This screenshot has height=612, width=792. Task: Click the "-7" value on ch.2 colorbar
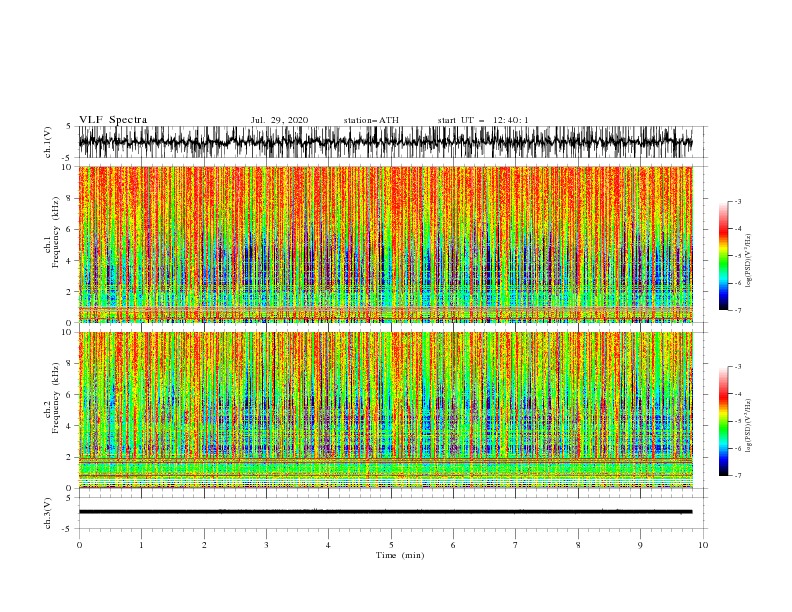(737, 476)
